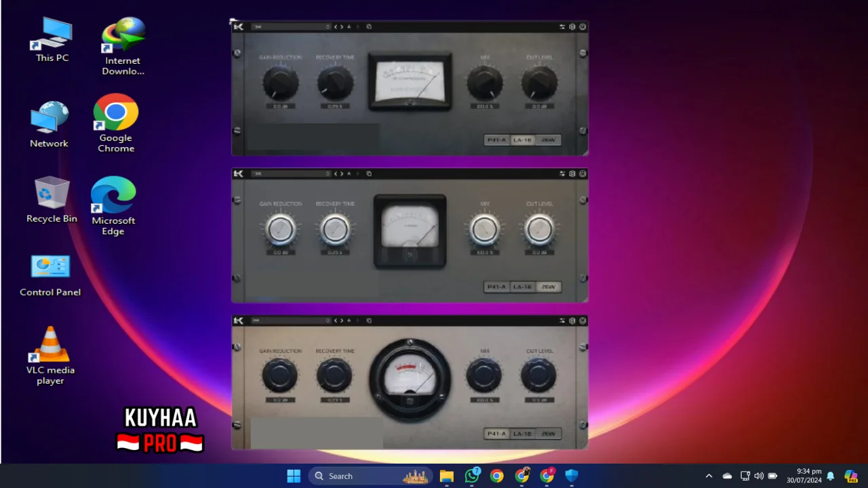Show hidden icons in system tray
This screenshot has height=488, width=868.
click(709, 476)
